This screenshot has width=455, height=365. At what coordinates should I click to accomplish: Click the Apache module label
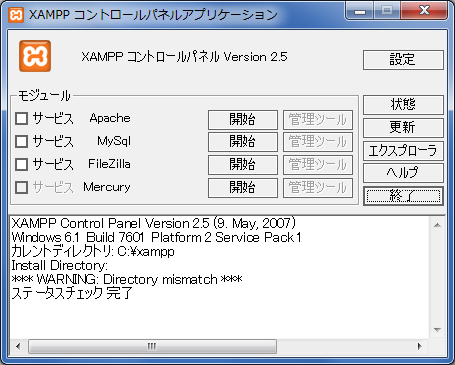coord(110,118)
